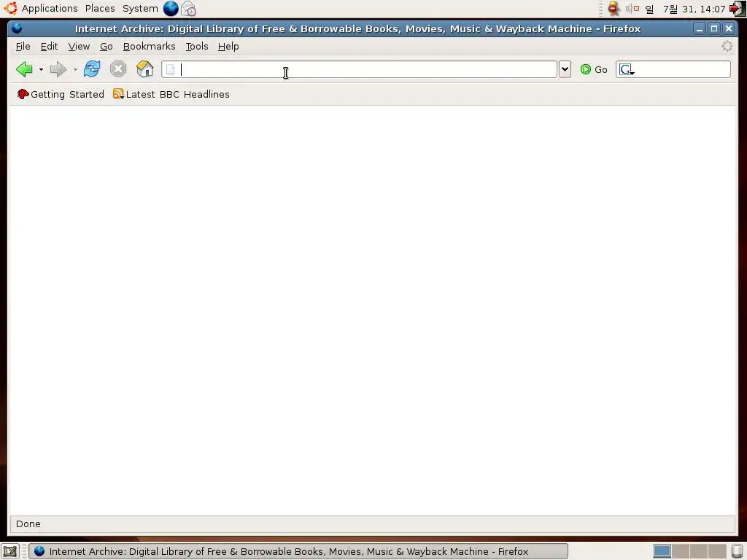Screen dimensions: 747x560
Task: Click the Done status bar text
Action: click(28, 524)
